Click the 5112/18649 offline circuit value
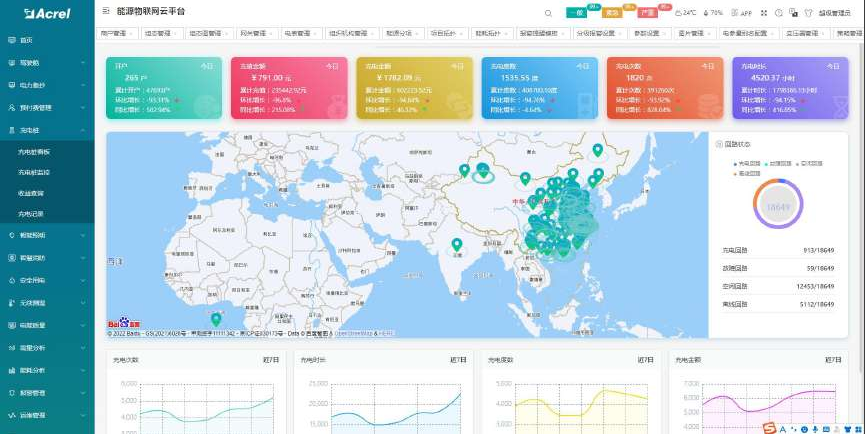The image size is (865, 434). tap(817, 304)
